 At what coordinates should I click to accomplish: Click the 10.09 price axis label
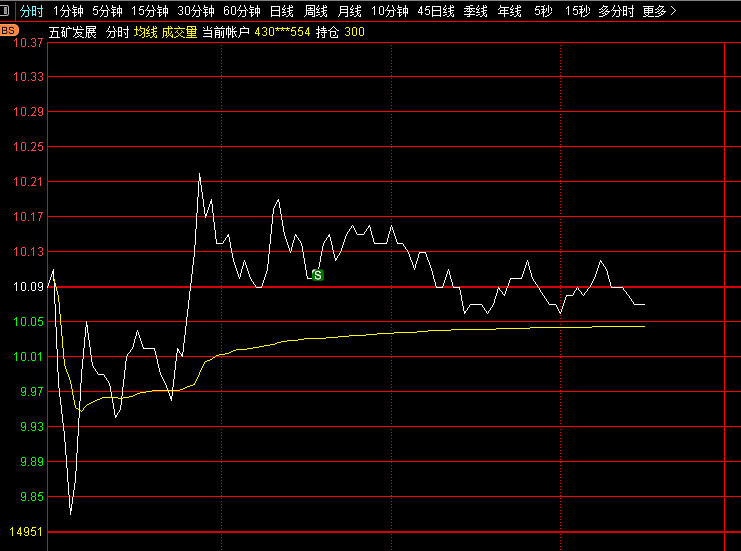point(28,287)
